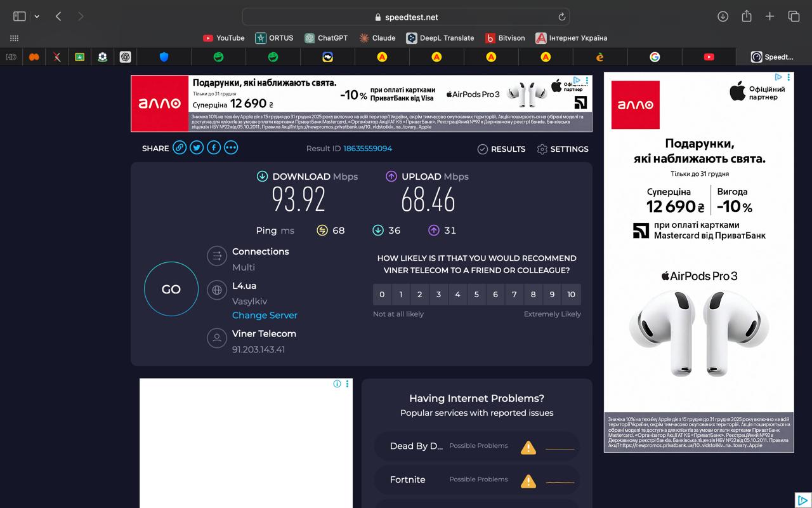Focus the speedtest.net address bar
Screen dimensions: 812x508
406,17
